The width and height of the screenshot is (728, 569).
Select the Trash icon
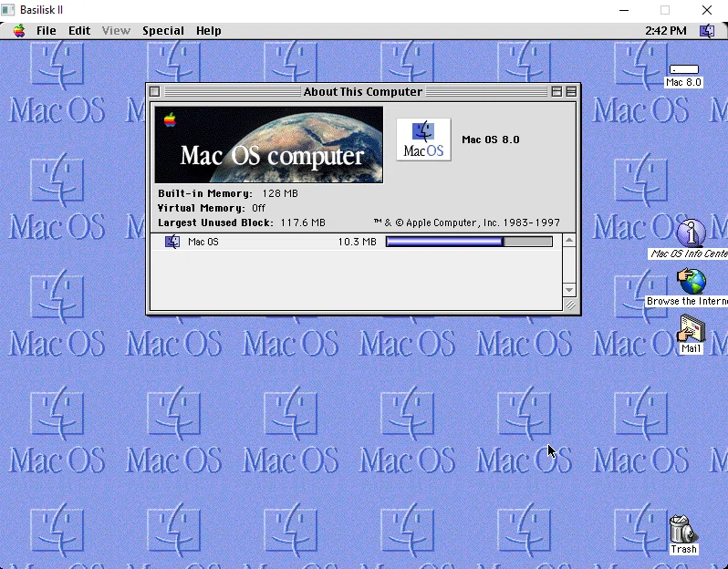click(683, 529)
